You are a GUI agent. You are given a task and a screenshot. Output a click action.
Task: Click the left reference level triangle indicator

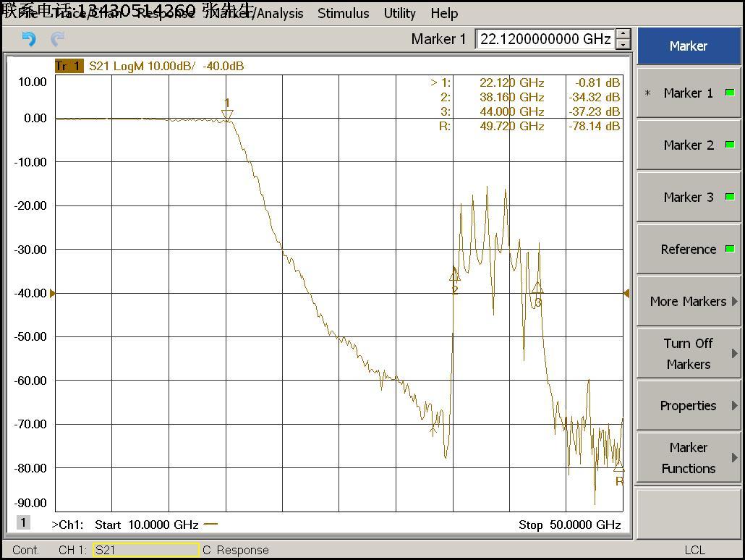52,293
